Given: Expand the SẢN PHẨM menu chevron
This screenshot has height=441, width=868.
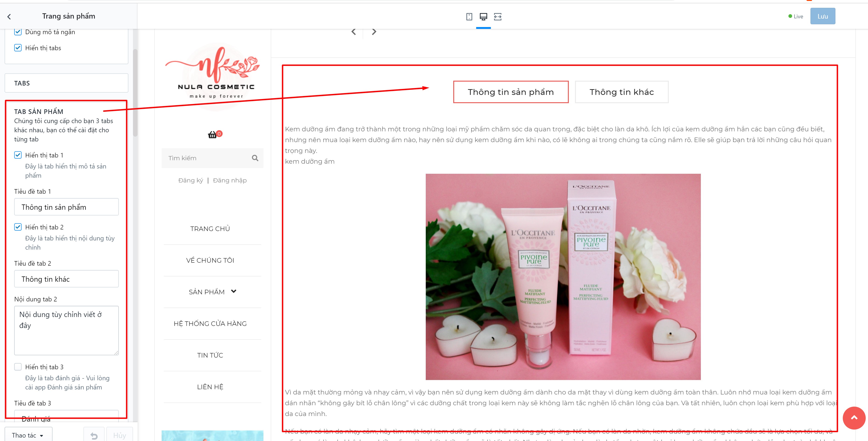Looking at the screenshot, I should click(x=234, y=291).
